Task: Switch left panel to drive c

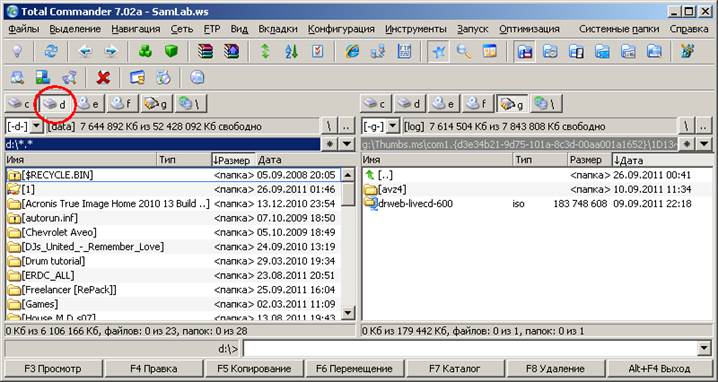Action: click(20, 104)
